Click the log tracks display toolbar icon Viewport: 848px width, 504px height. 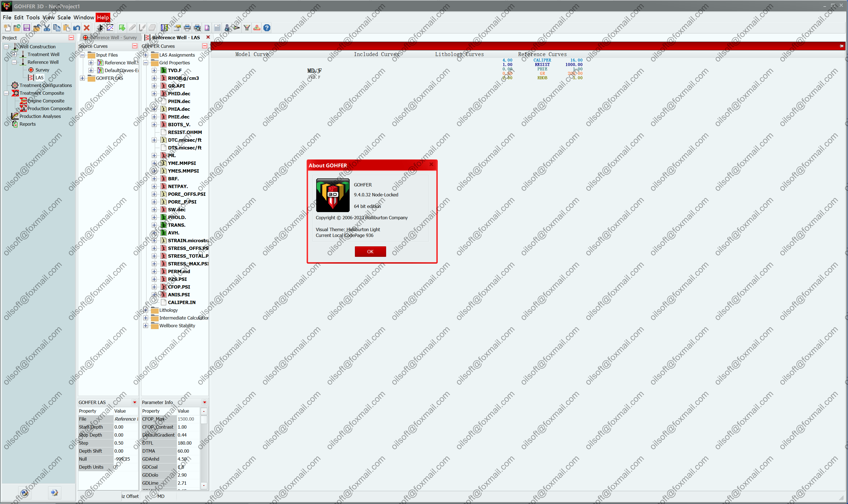[x=164, y=28]
